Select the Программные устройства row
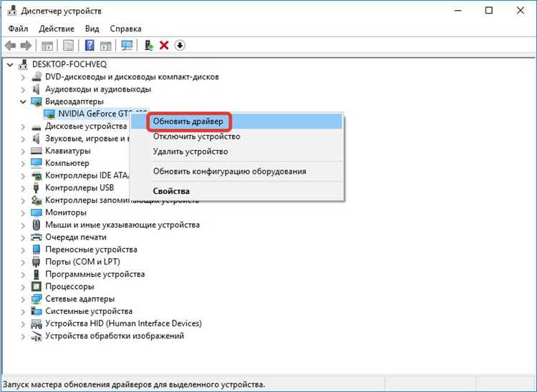This screenshot has width=537, height=392. click(x=95, y=274)
